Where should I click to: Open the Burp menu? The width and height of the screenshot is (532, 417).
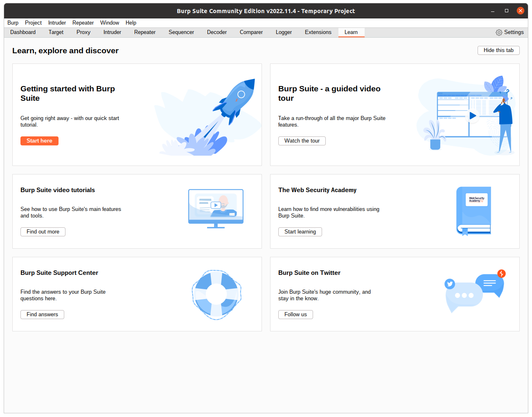tap(13, 23)
